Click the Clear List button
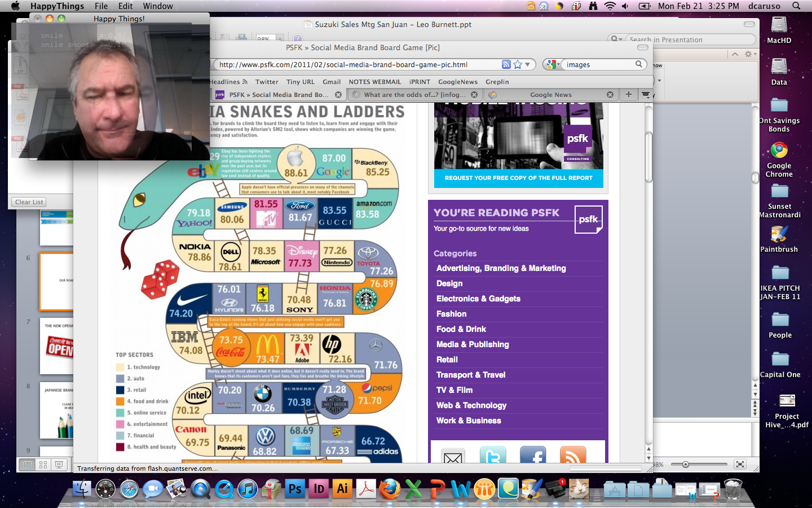 pyautogui.click(x=29, y=202)
